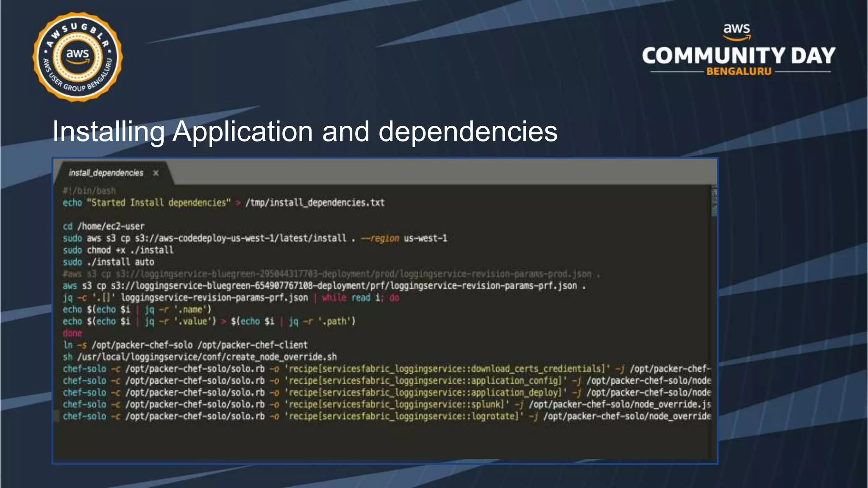The height and width of the screenshot is (488, 868).
Task: Click the --region flag in s3 cp line
Action: (380, 238)
